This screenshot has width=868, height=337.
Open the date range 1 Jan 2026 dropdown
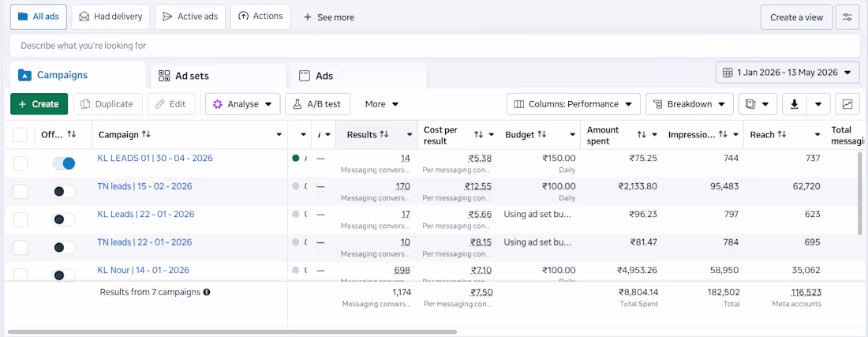tap(788, 73)
